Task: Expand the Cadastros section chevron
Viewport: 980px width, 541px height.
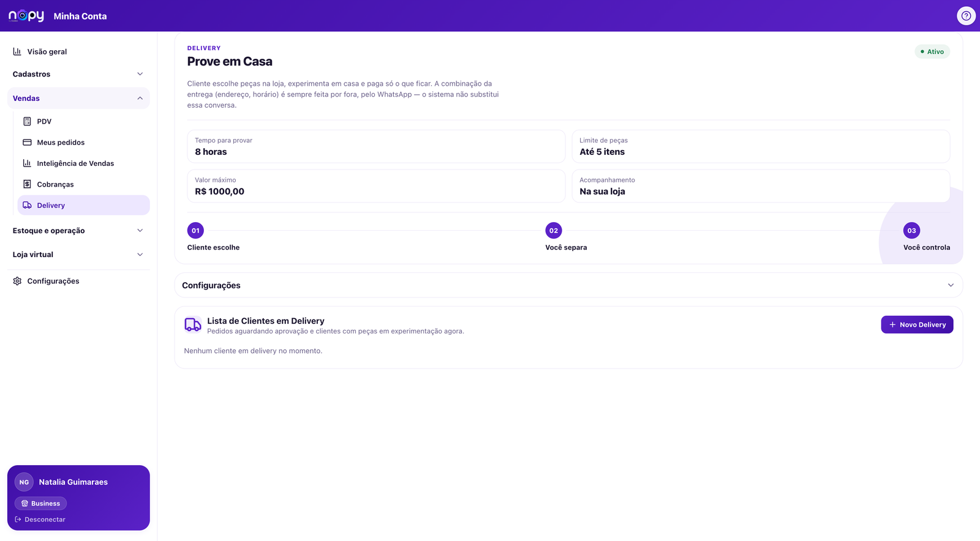Action: coord(140,74)
